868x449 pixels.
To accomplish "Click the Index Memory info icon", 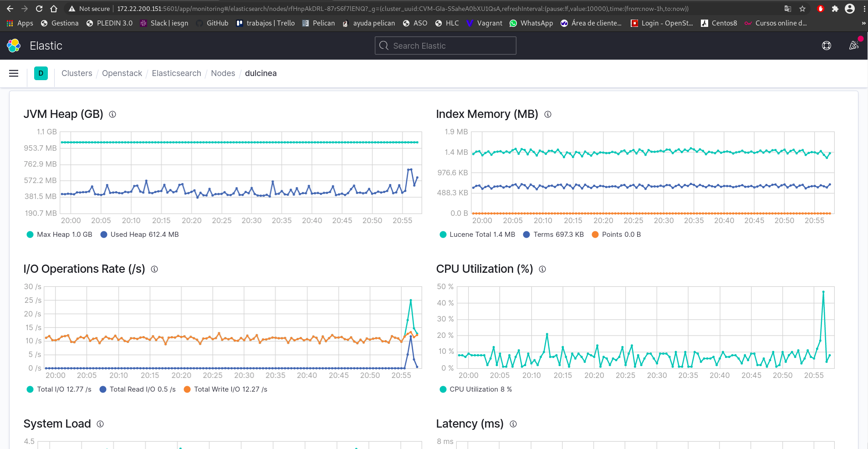I will click(x=548, y=114).
